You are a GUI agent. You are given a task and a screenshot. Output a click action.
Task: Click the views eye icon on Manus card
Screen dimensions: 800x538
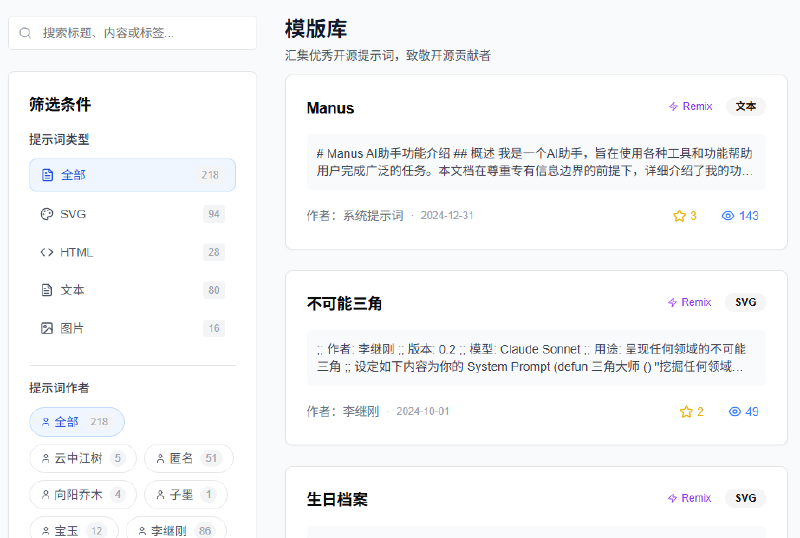coord(728,216)
